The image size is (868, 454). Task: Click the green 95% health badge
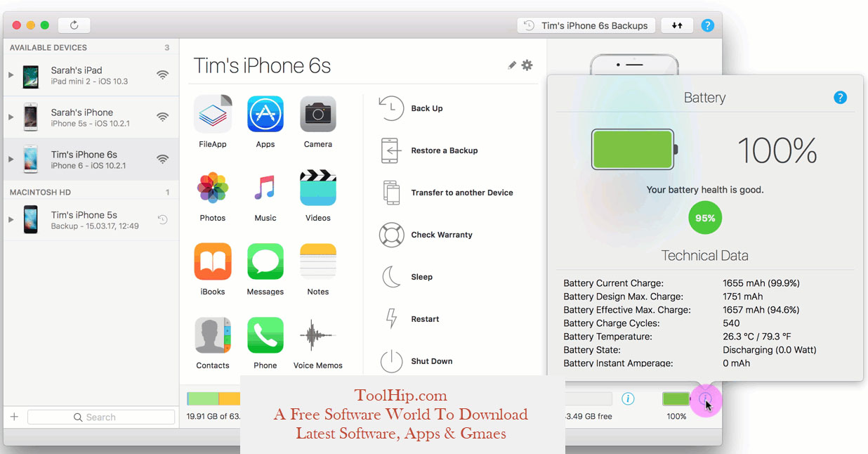pyautogui.click(x=705, y=218)
